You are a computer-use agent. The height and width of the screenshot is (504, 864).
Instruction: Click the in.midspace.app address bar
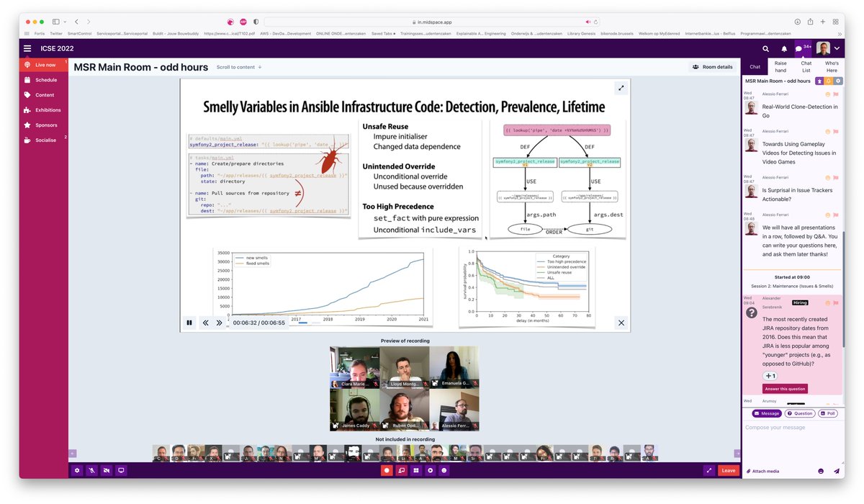tap(433, 22)
